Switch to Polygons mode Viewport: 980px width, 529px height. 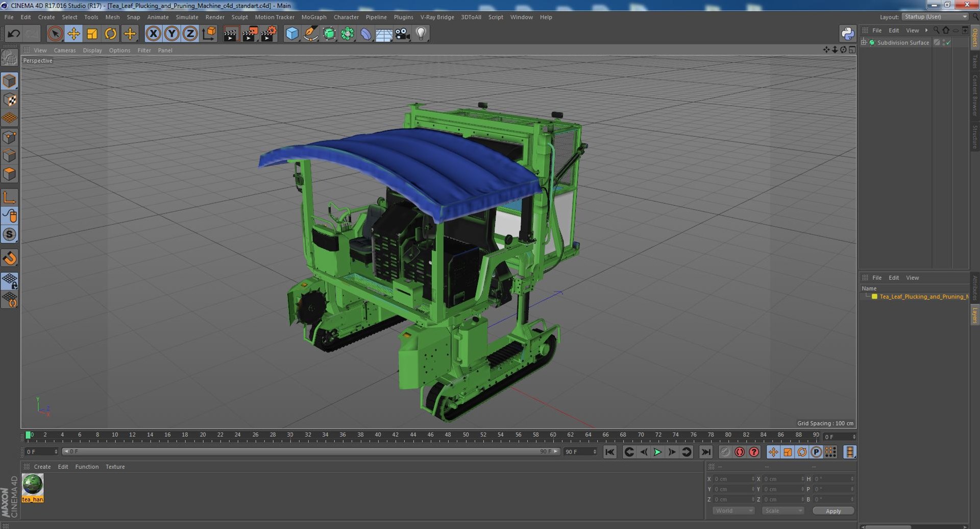point(10,174)
